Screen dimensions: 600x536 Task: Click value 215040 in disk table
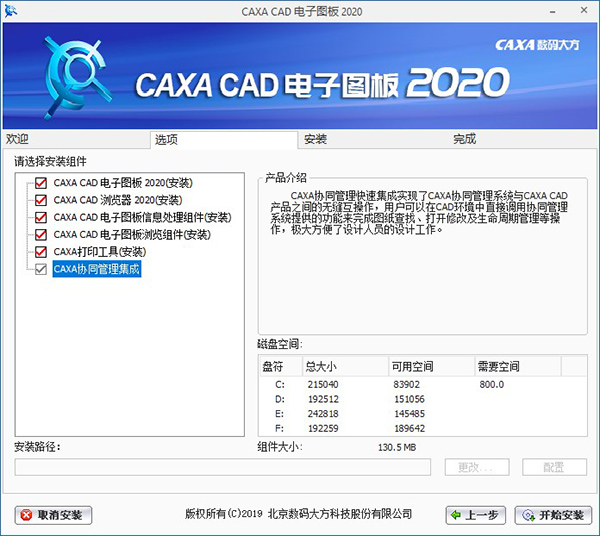pyautogui.click(x=323, y=384)
